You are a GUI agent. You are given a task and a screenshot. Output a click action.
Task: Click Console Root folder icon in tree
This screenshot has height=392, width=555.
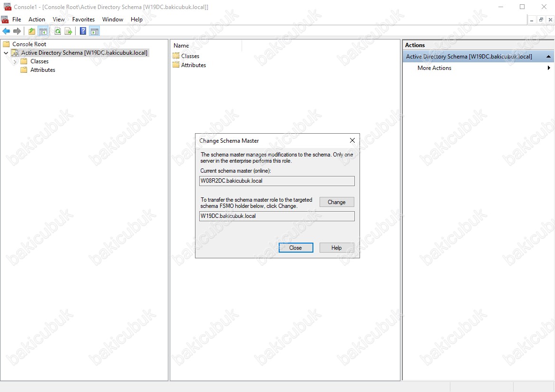click(x=6, y=44)
